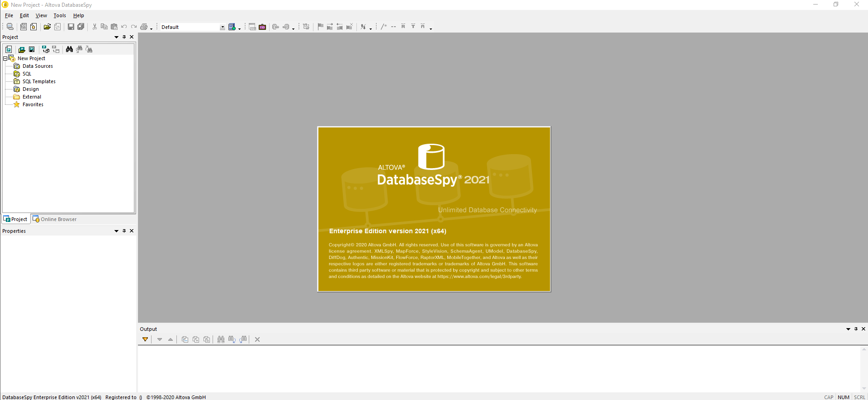Open a new SQL Editor window
The width and height of the screenshot is (868, 400).
click(x=24, y=27)
